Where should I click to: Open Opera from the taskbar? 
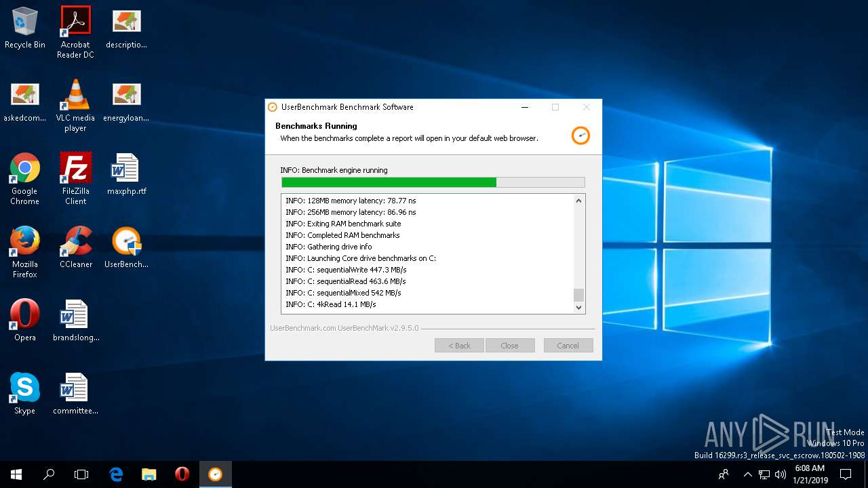[x=182, y=474]
